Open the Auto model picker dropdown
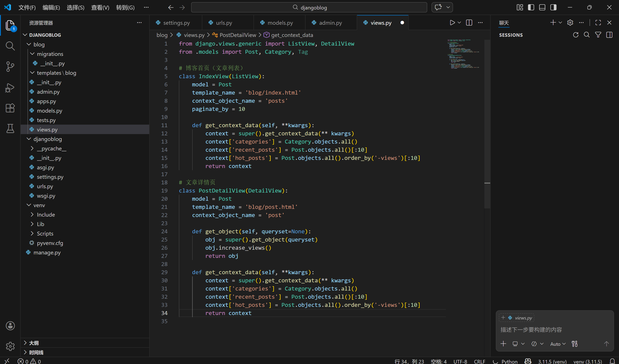 click(x=558, y=344)
